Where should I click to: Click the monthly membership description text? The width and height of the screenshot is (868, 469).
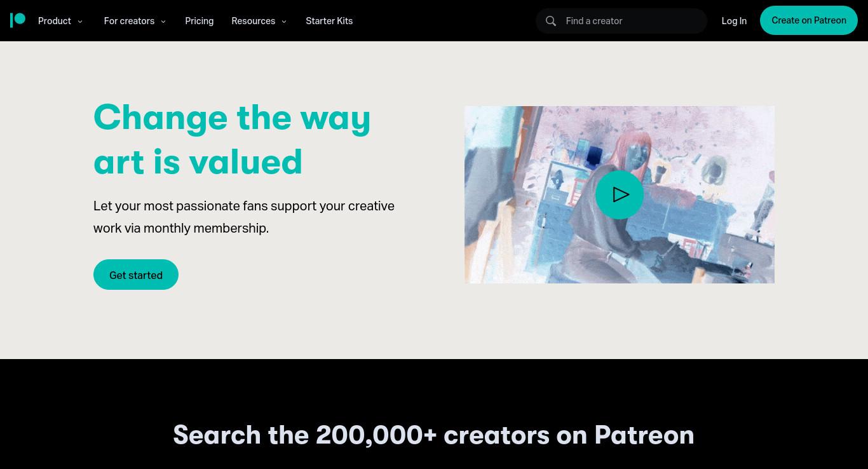(x=244, y=217)
